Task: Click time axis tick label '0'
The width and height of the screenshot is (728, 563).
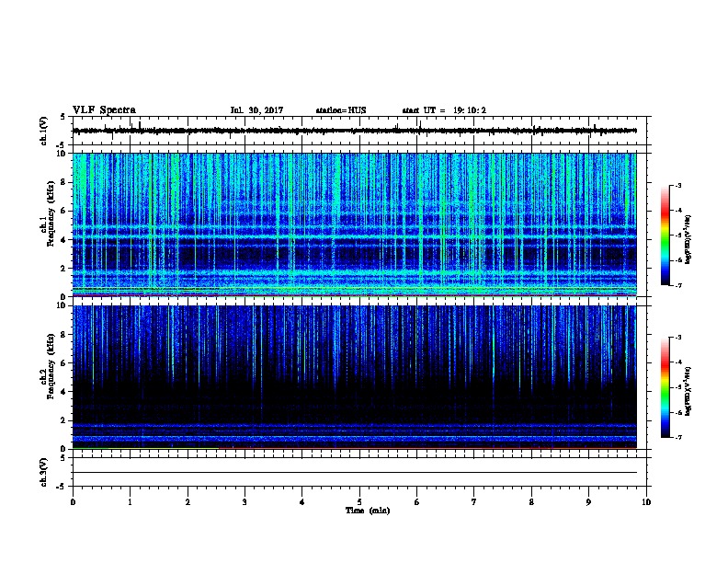Action: (73, 502)
